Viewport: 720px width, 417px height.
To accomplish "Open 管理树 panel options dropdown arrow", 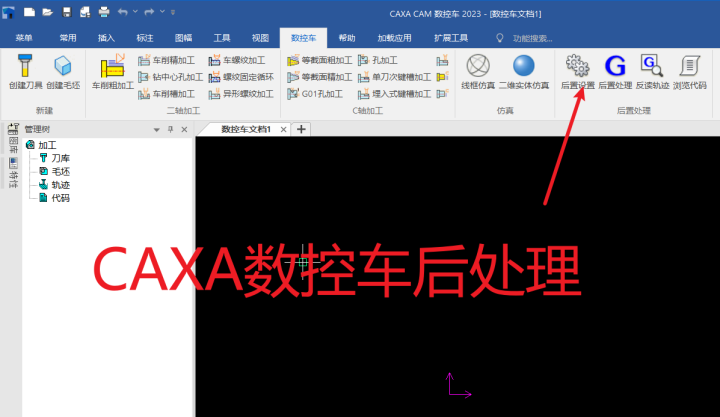I will [x=157, y=130].
